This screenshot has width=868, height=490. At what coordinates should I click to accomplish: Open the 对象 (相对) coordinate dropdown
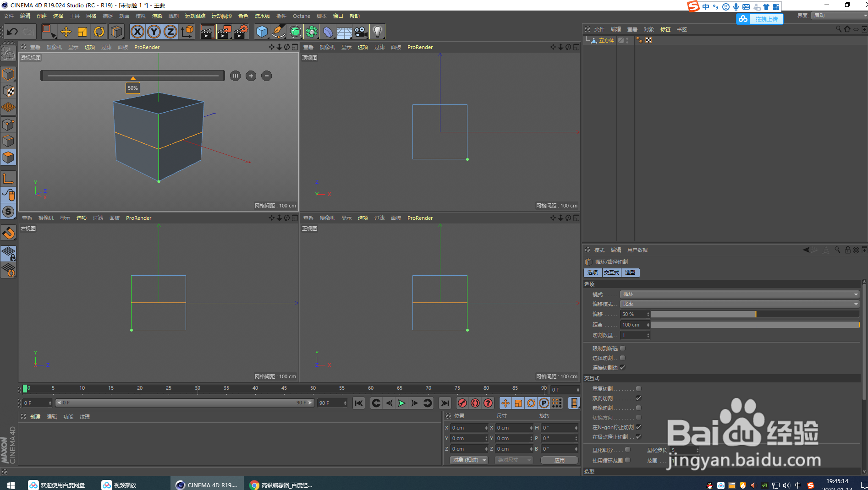click(469, 460)
